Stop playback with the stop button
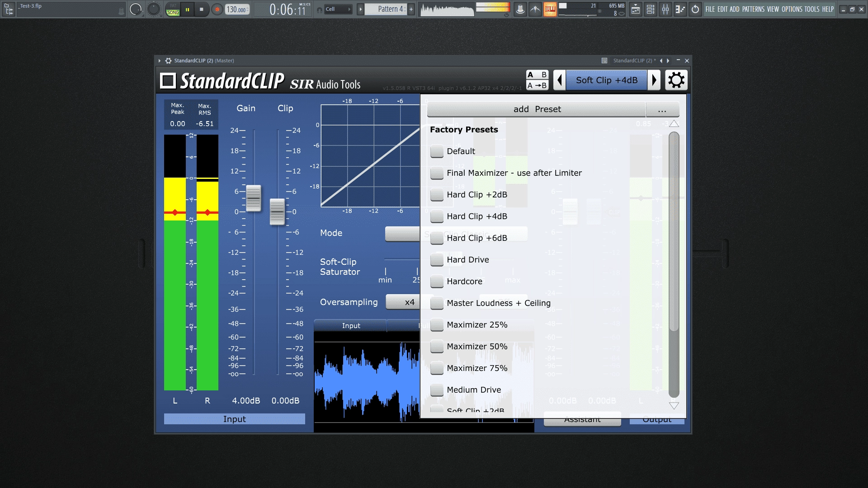This screenshot has height=488, width=868. (x=202, y=9)
